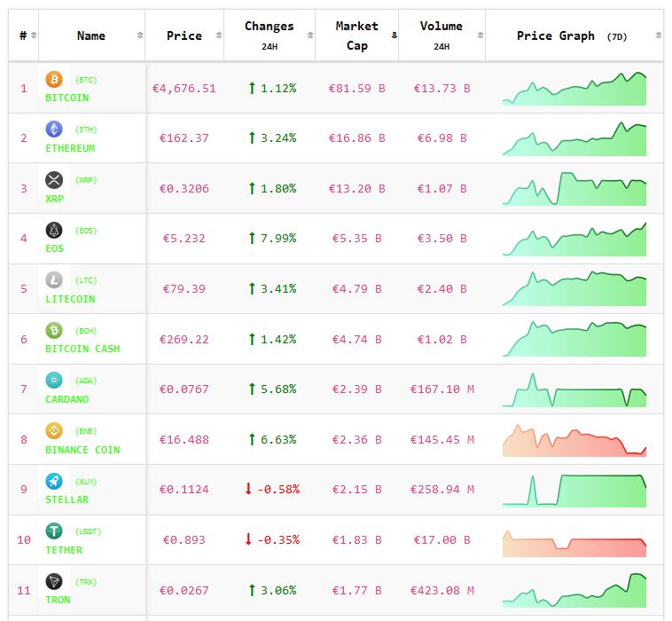
Task: Click Bitcoin's 7-day price graph
Action: (x=574, y=89)
